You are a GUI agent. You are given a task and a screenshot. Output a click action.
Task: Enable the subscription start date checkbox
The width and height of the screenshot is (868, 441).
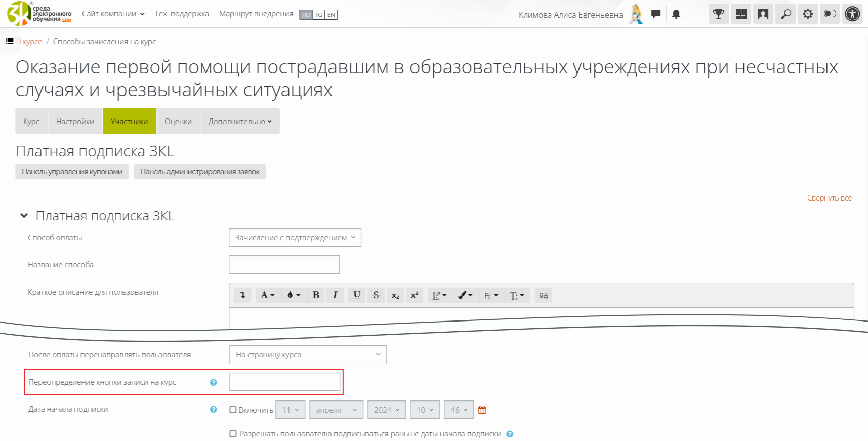pos(233,410)
